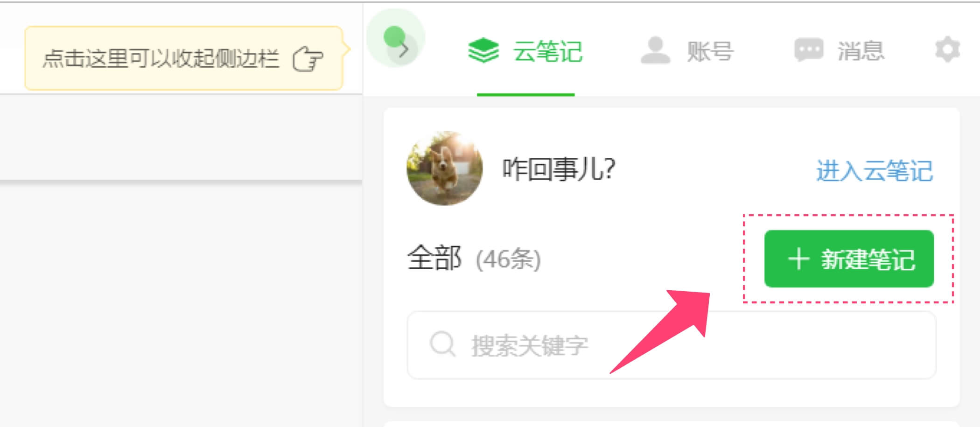The image size is (980, 427).
Task: Open the 消息 tab label
Action: (861, 51)
